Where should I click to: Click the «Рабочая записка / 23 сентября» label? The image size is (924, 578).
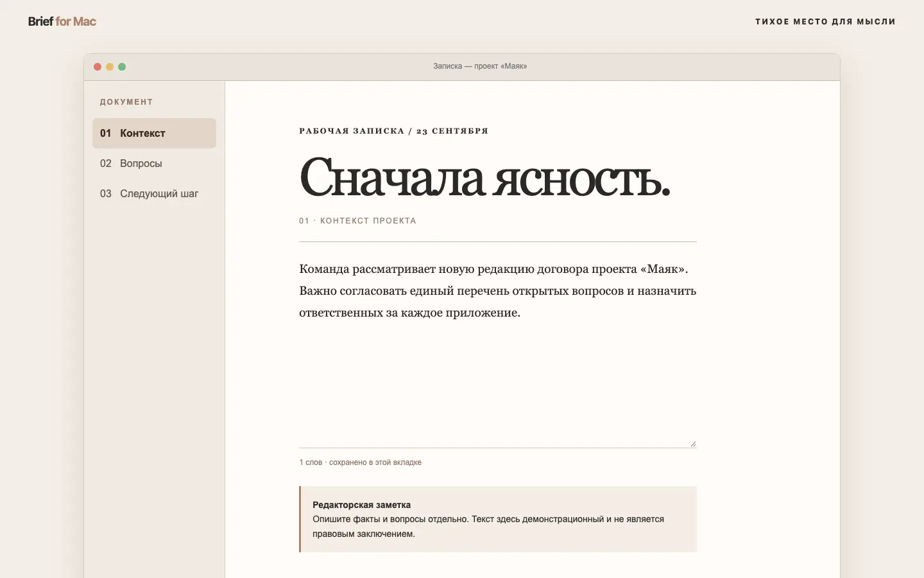(393, 131)
